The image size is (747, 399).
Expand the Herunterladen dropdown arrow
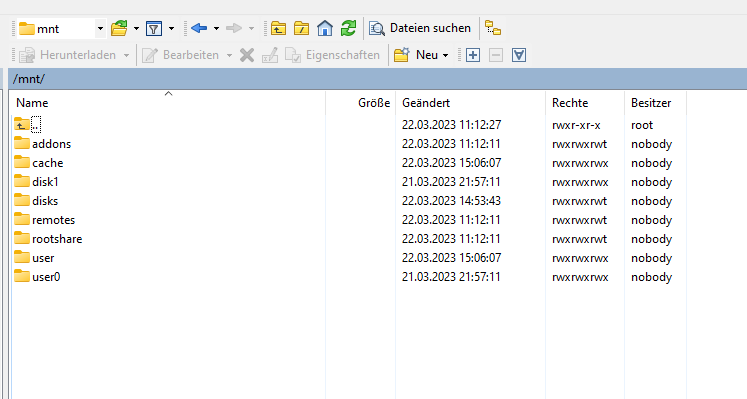127,55
